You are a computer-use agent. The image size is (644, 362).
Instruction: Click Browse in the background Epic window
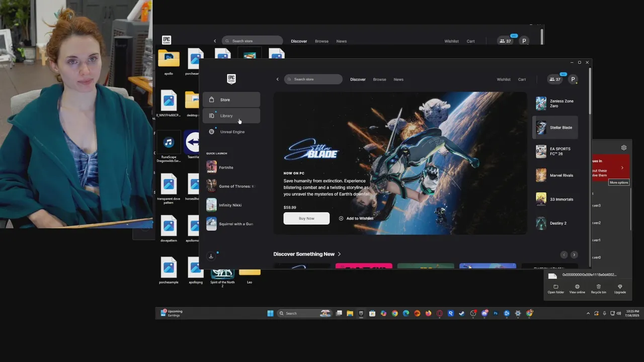(321, 41)
